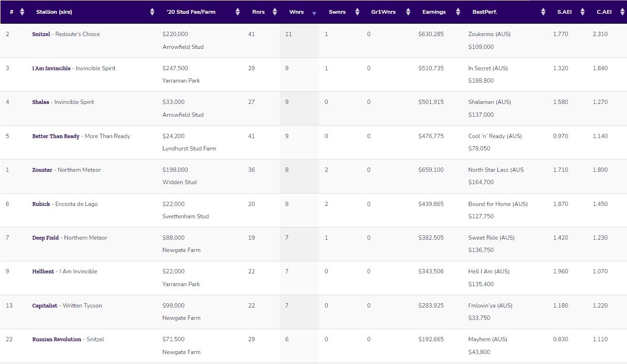Screen dimensions: 627x364
Task: Click best performer Shalaman (AUS)
Action: pos(490,102)
